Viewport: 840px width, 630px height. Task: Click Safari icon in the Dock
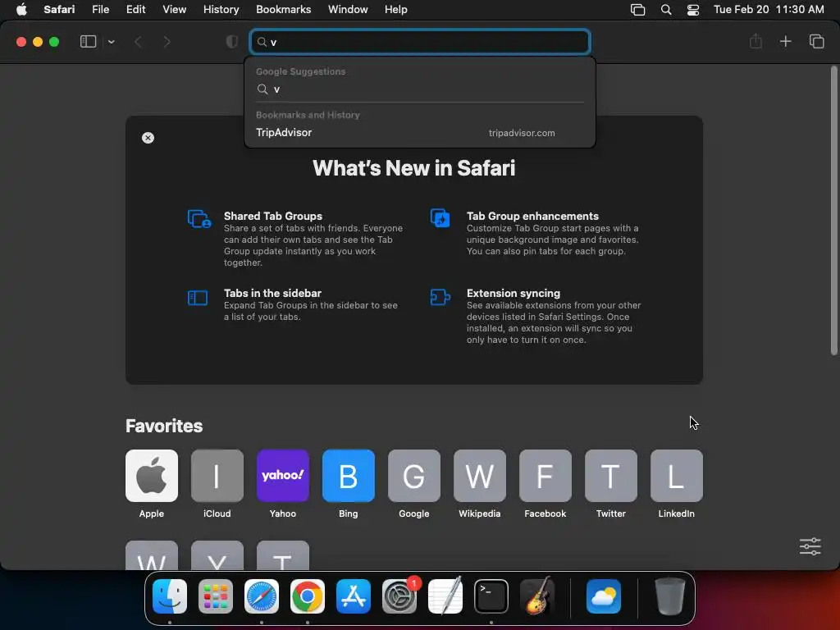pyautogui.click(x=262, y=596)
